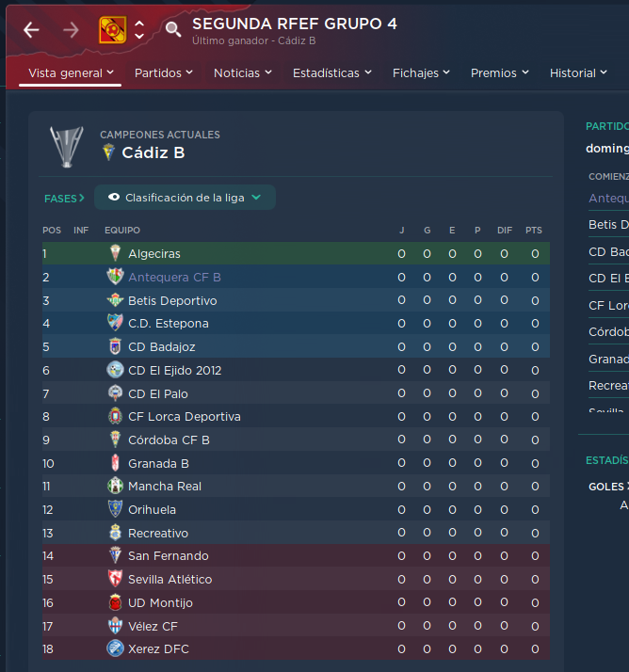Open the Cádiz B champions link
The width and height of the screenshot is (629, 672).
click(153, 152)
